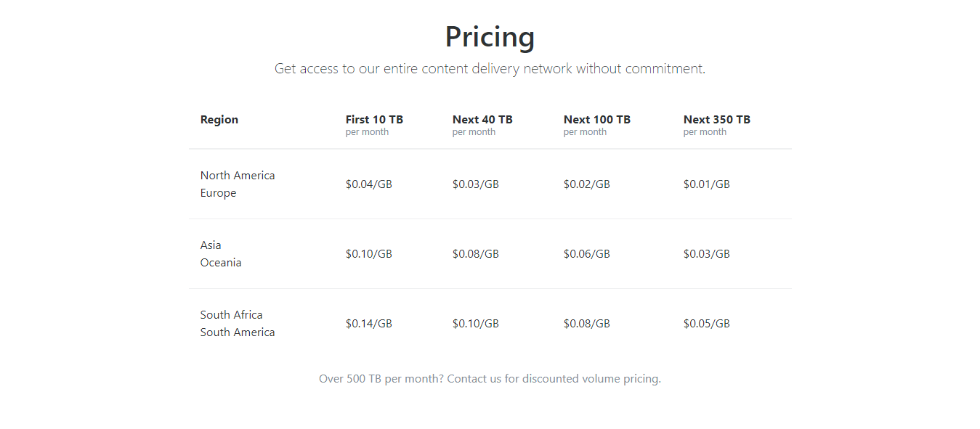Click the Asia region label

[x=211, y=245]
